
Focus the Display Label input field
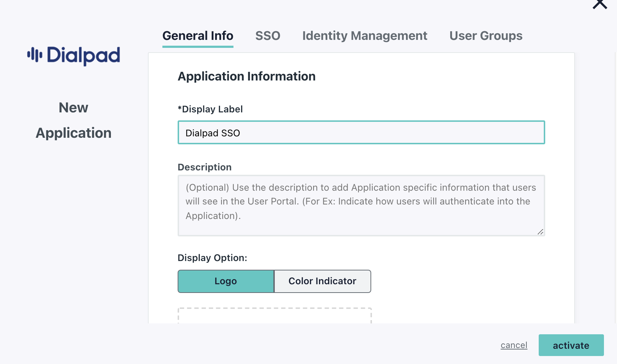361,132
